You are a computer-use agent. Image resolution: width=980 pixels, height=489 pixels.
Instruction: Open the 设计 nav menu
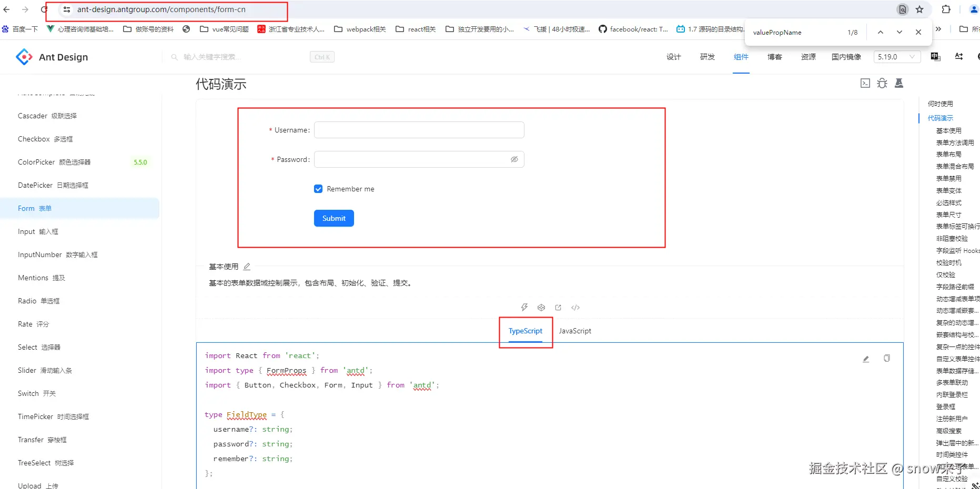coord(674,57)
